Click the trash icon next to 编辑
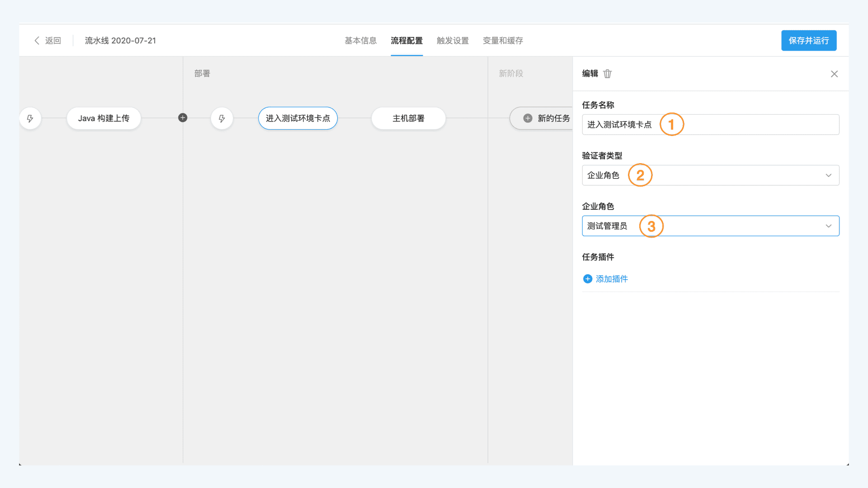Image resolution: width=868 pixels, height=488 pixels. (607, 74)
